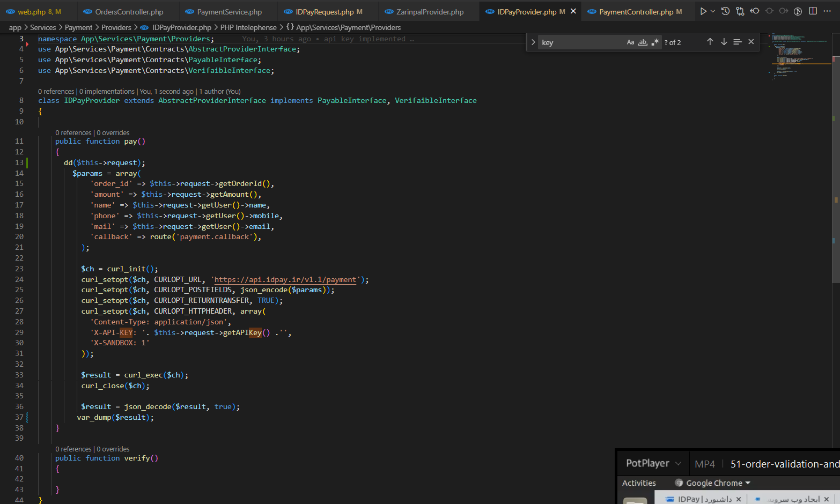
Task: Open the https://api.idpay.ir/v1.1/payment URL link
Action: click(285, 279)
